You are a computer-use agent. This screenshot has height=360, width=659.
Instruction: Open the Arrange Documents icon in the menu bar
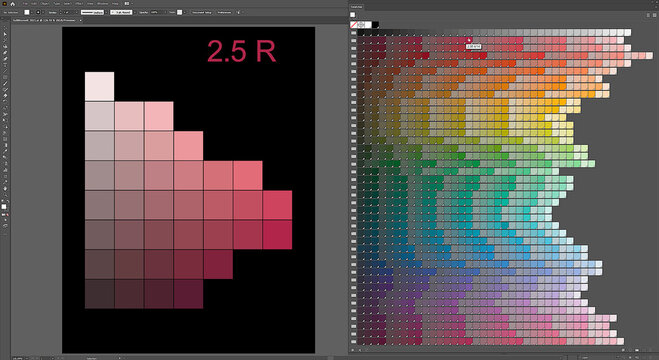click(x=127, y=4)
